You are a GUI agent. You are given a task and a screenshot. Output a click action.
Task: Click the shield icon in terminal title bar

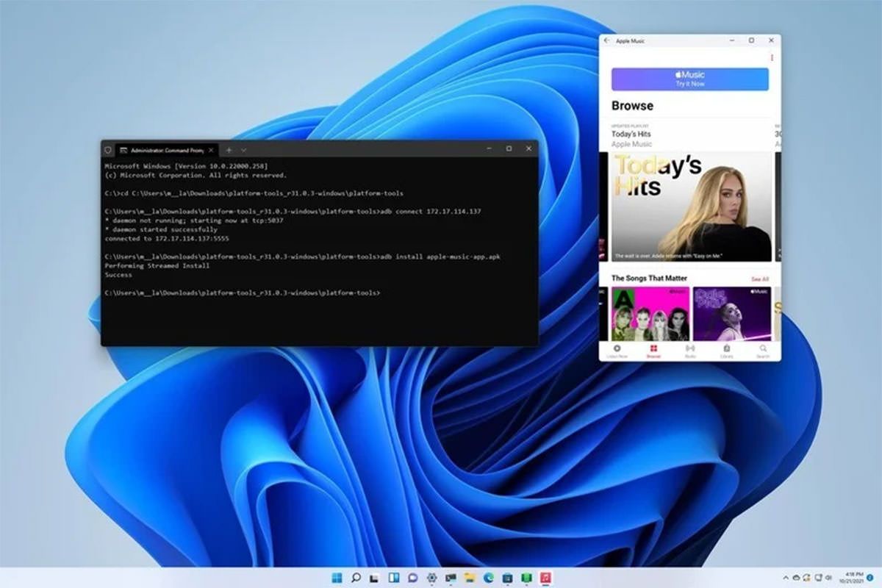(x=107, y=149)
